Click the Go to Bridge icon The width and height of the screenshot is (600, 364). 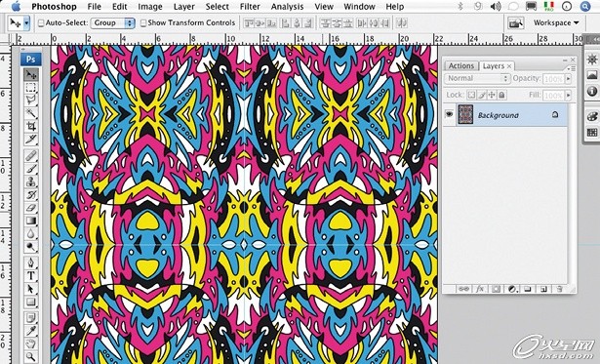pos(516,23)
